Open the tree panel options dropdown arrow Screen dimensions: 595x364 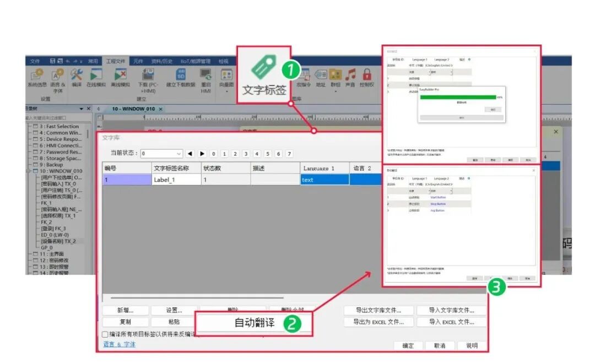pos(81,108)
